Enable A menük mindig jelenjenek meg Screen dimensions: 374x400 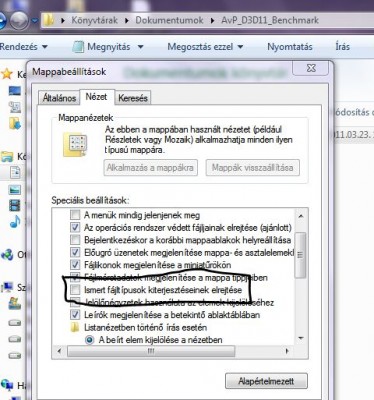[x=75, y=215]
